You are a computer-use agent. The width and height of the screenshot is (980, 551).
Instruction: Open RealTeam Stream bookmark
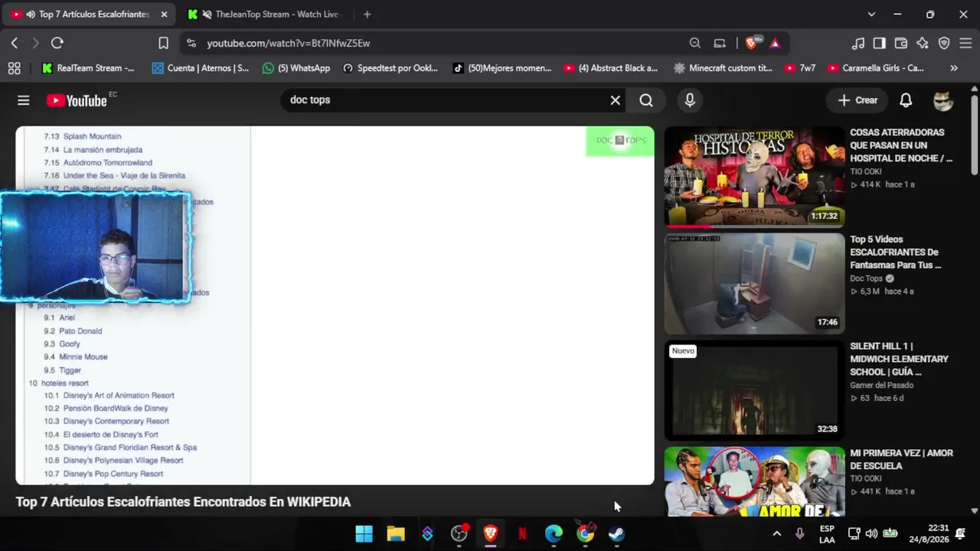[x=88, y=68]
